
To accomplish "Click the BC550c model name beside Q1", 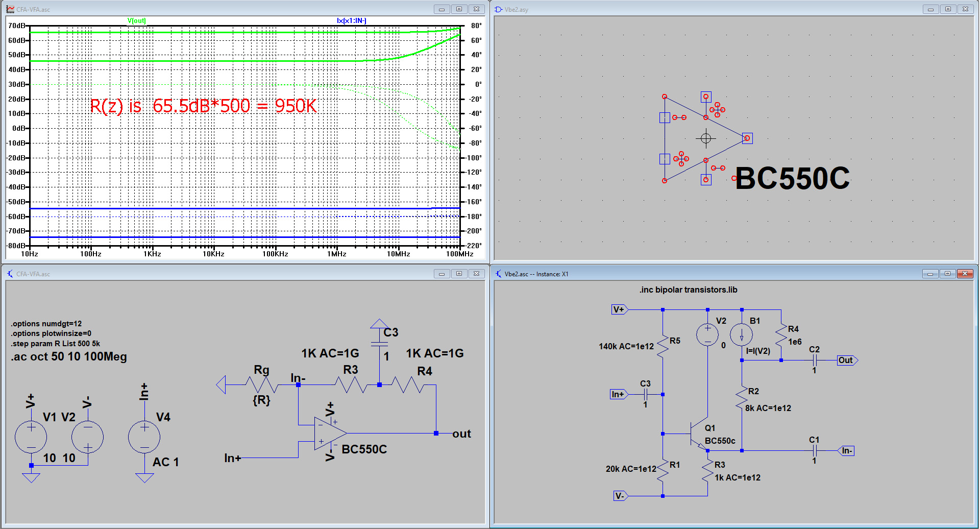I will click(x=720, y=441).
